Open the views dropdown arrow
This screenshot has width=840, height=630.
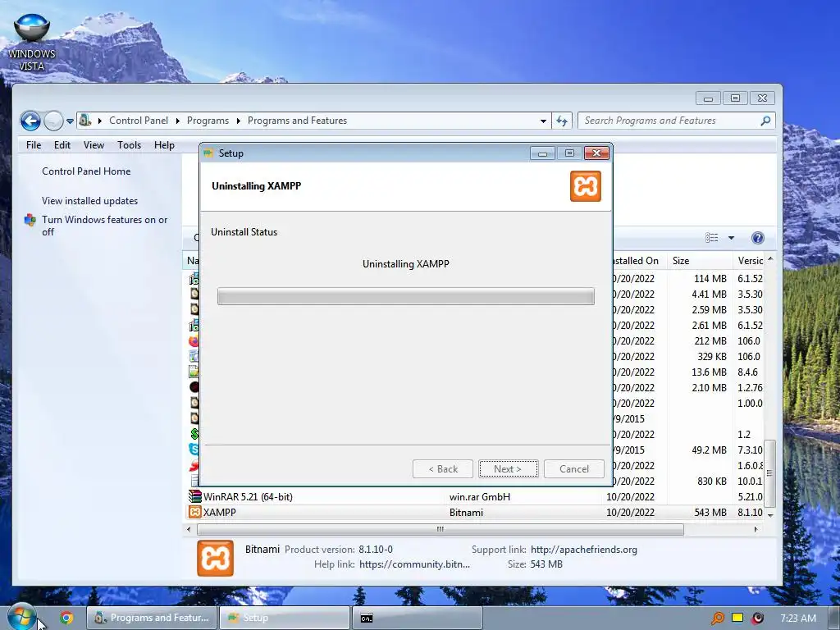[731, 238]
